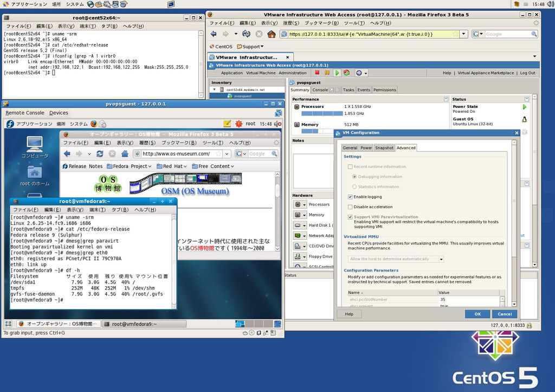555x392 pixels.
Task: Toggle Support VMI Paravirtualization checkbox
Action: pos(350,217)
